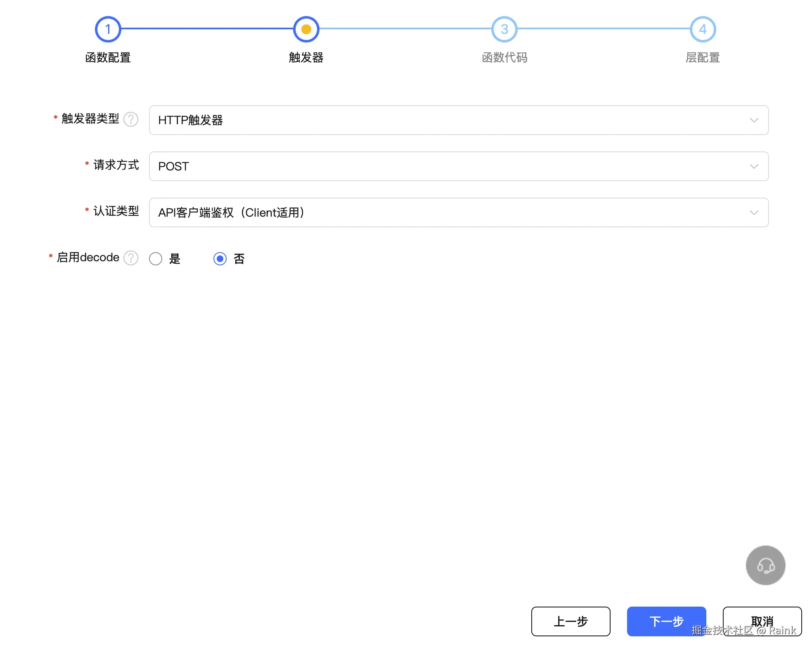Viewport: 812px width, 652px height.
Task: Click the 否 radio label text
Action: pyautogui.click(x=239, y=259)
